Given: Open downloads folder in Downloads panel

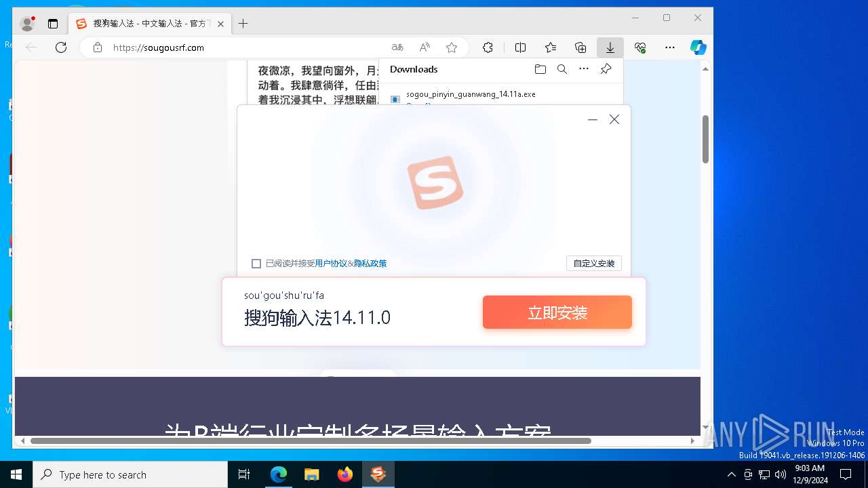Looking at the screenshot, I should (x=540, y=69).
